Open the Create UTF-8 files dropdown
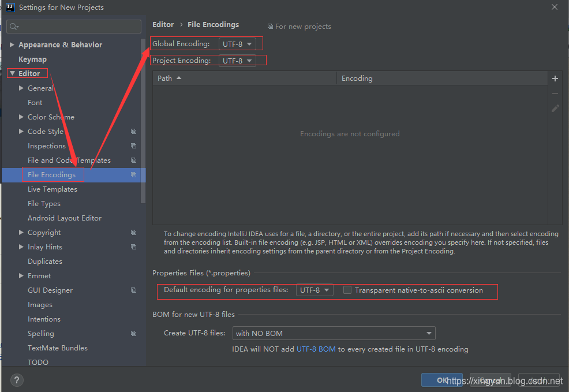 coord(334,333)
